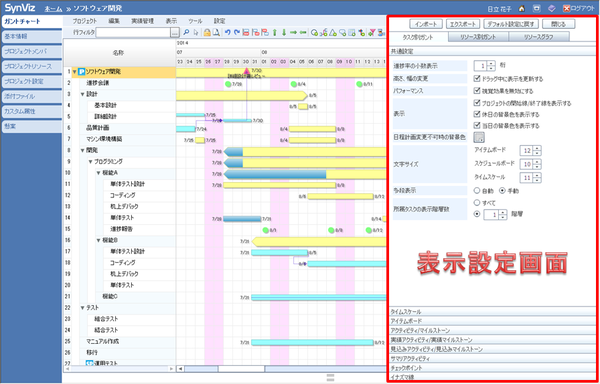Click the pink milestone triangle on 7/30
The height and width of the screenshot is (384, 600).
tap(247, 71)
